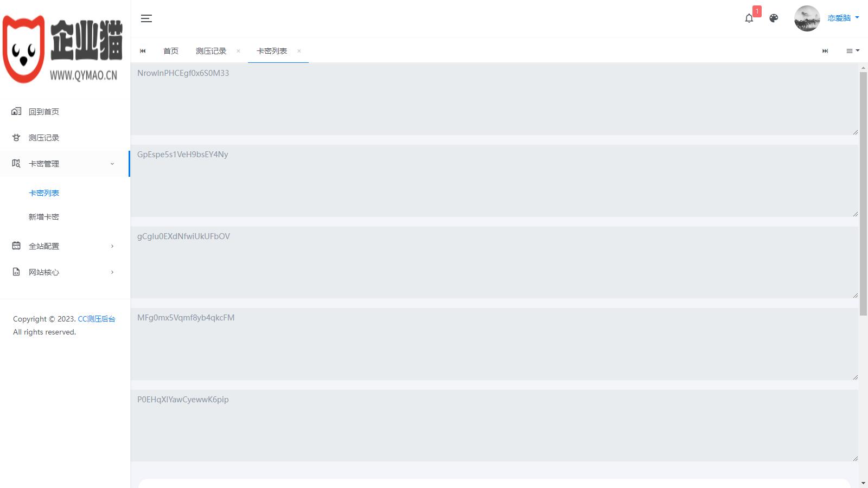Close the 测压记录 tab
Image resolution: width=868 pixels, height=488 pixels.
[238, 51]
